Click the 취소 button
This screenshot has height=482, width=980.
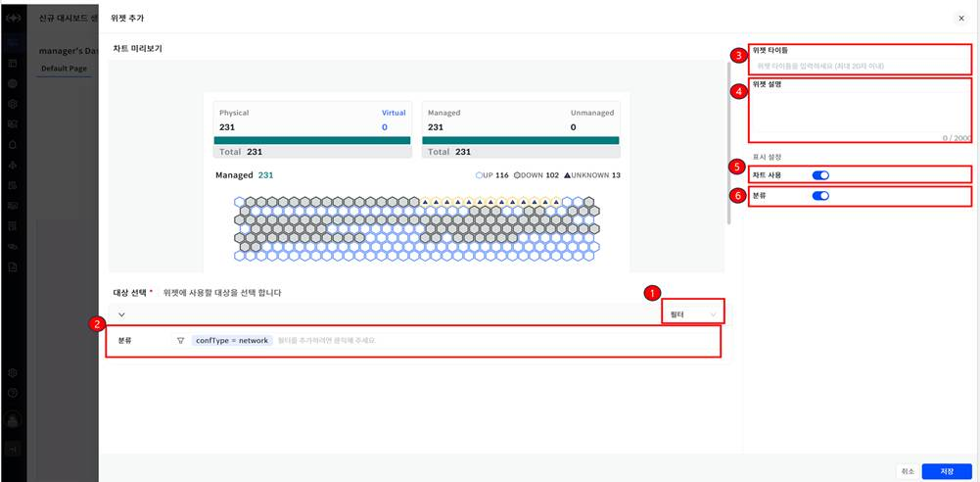click(x=907, y=471)
